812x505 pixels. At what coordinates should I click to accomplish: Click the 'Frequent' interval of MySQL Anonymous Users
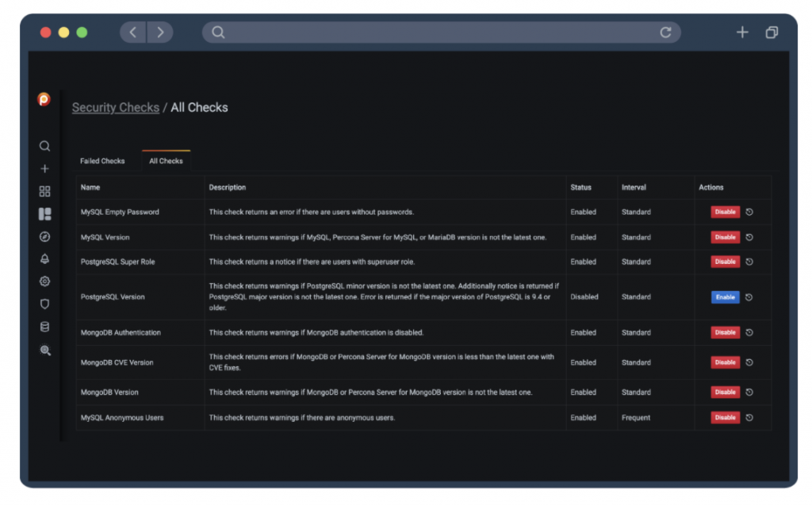tap(635, 418)
